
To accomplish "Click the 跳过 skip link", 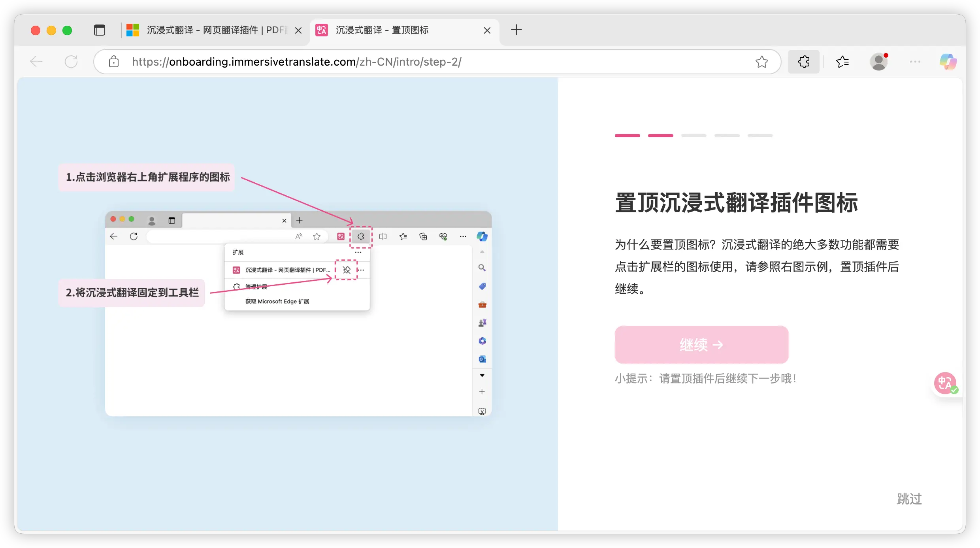I will [909, 499].
